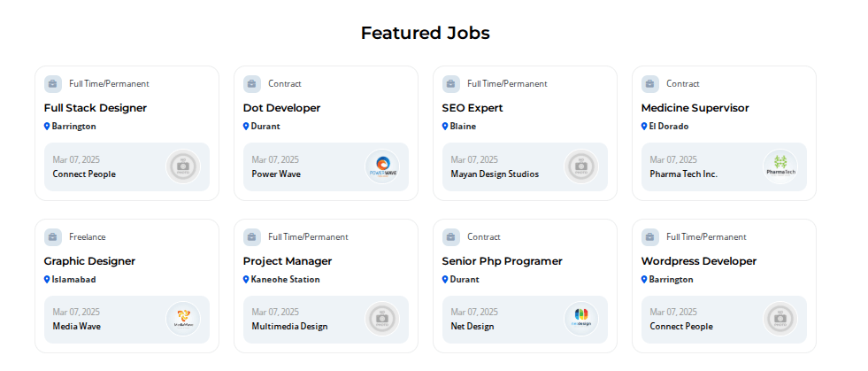Open the SEO Expert job listing
This screenshot has height=371, width=868.
coord(472,108)
